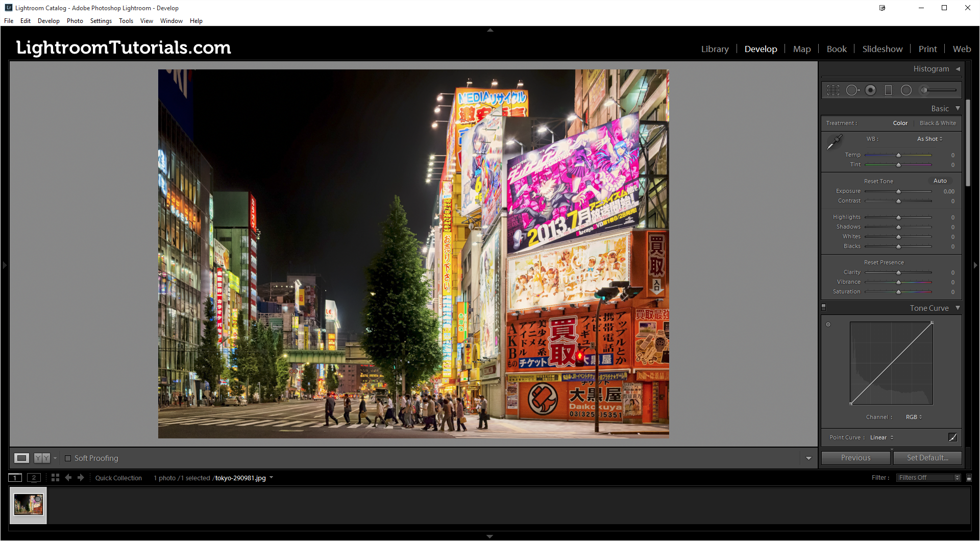The image size is (980, 541).
Task: Collapse the Basic panel
Action: [958, 108]
